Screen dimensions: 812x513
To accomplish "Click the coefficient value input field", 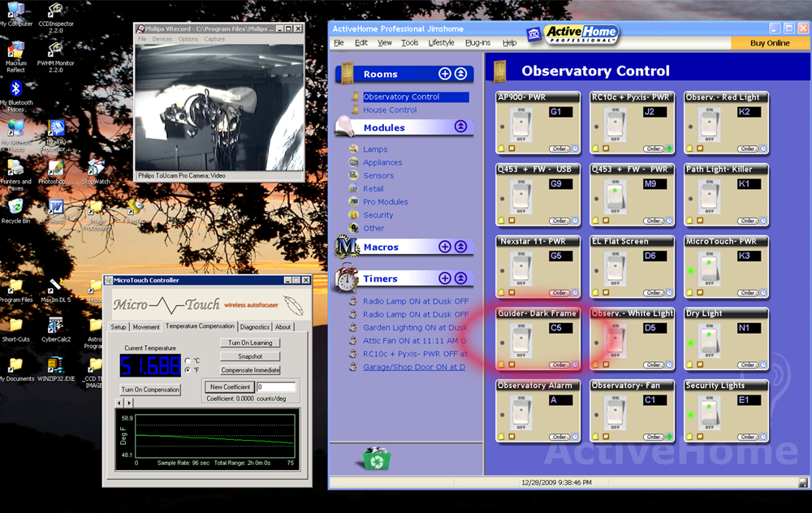I will [x=276, y=386].
